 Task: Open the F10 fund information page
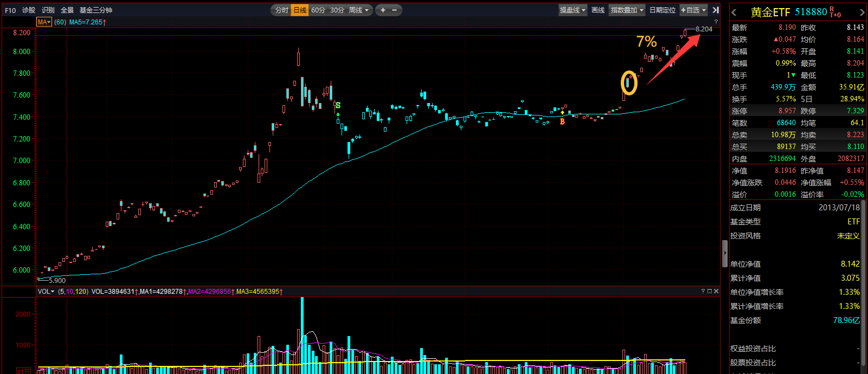click(10, 10)
